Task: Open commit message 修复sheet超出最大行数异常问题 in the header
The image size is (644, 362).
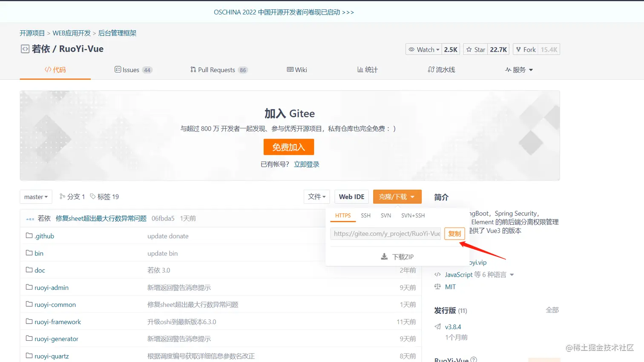Action: click(x=101, y=219)
